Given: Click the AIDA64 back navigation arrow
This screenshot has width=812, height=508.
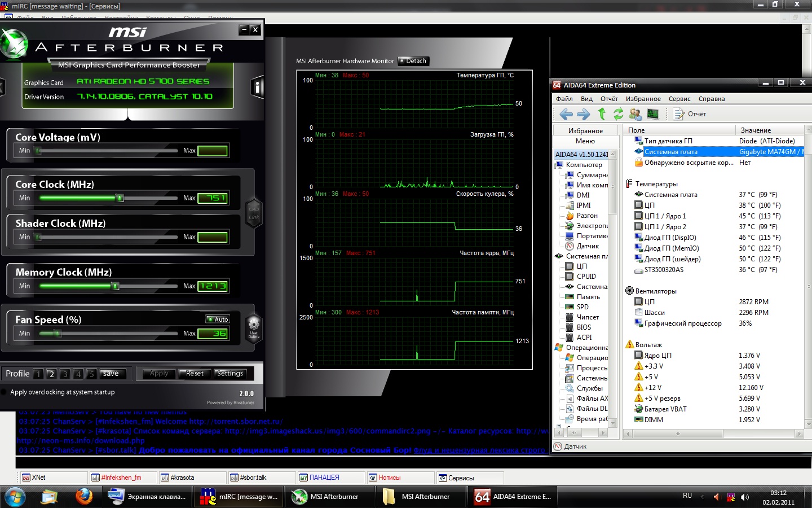Looking at the screenshot, I should (566, 115).
